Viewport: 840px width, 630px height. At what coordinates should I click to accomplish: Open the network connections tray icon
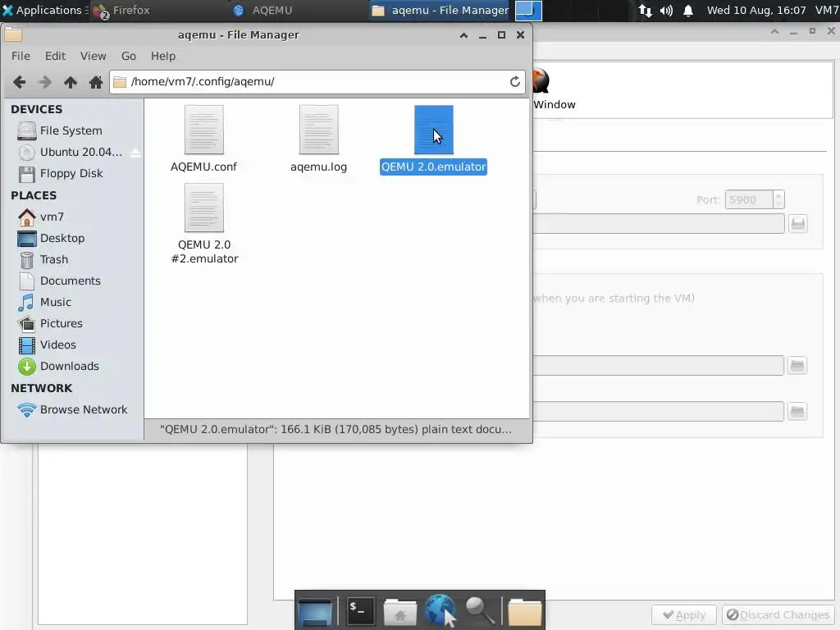tap(646, 11)
